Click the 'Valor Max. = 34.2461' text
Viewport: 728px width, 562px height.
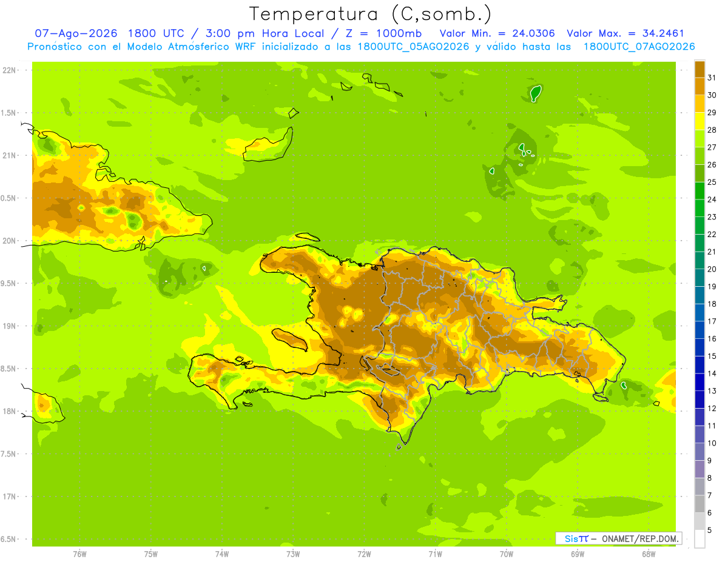pos(625,33)
